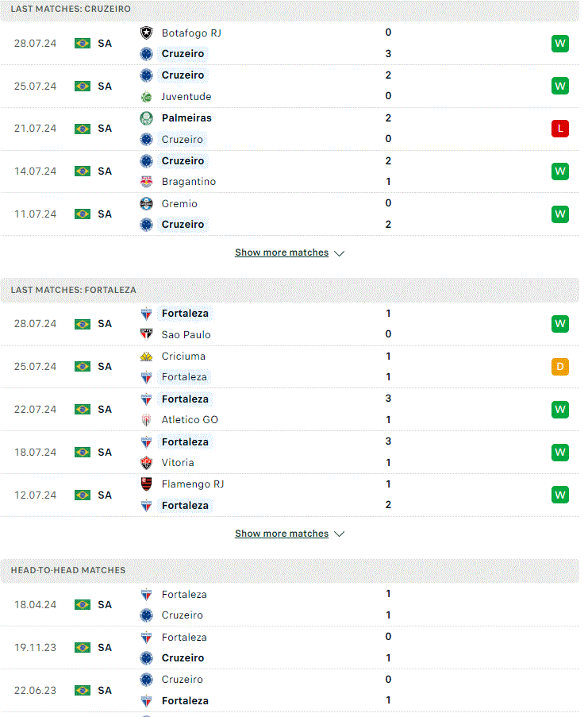Click the Atletico GO club logo
This screenshot has height=717, width=588.
pos(146,420)
